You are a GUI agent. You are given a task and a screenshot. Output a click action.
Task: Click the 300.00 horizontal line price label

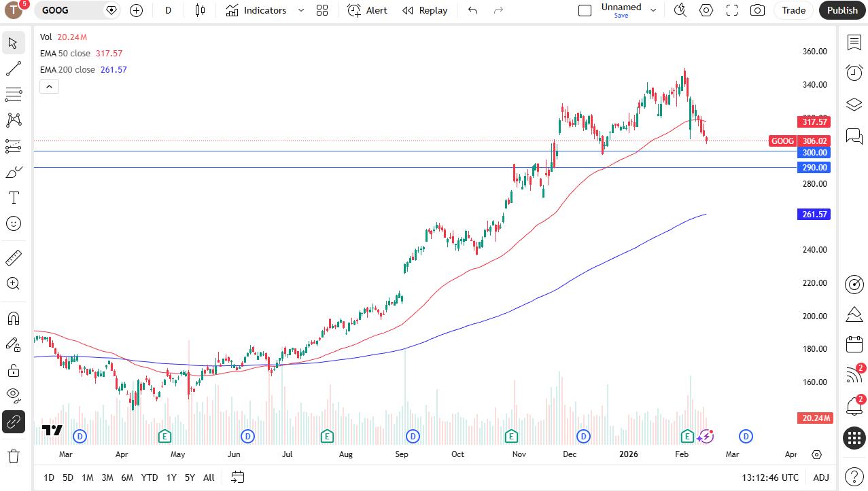point(814,153)
